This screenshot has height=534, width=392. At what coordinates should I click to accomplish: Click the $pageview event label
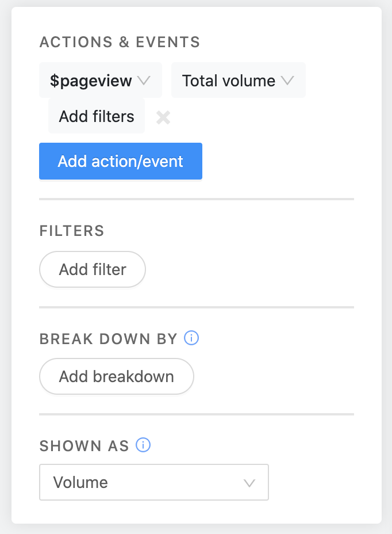[x=92, y=81]
